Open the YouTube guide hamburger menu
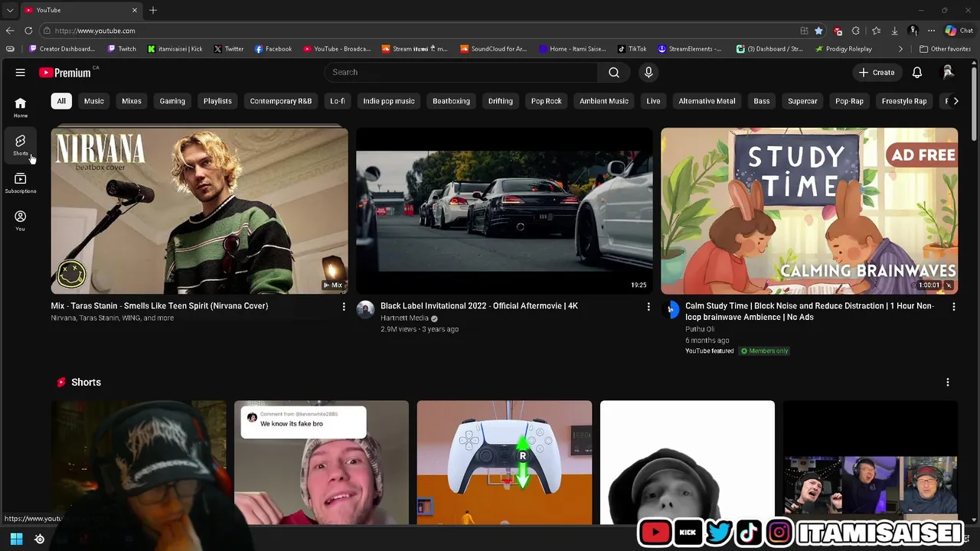 click(x=21, y=72)
